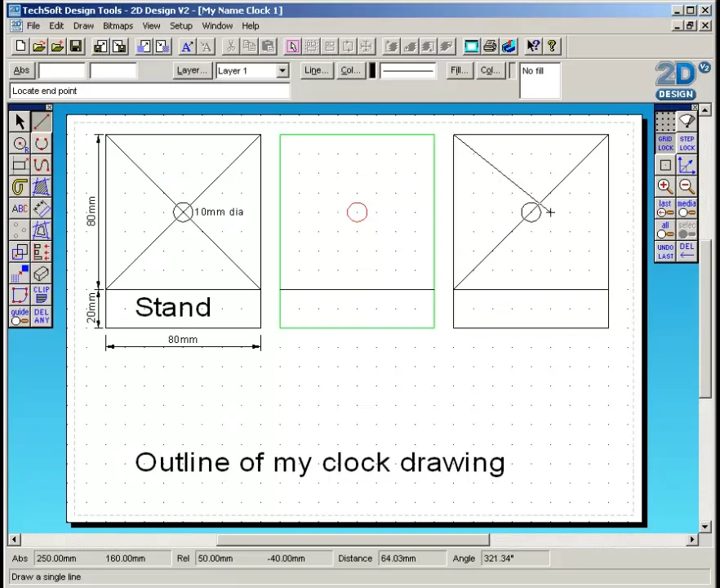Click UNDO LAST button

[664, 252]
